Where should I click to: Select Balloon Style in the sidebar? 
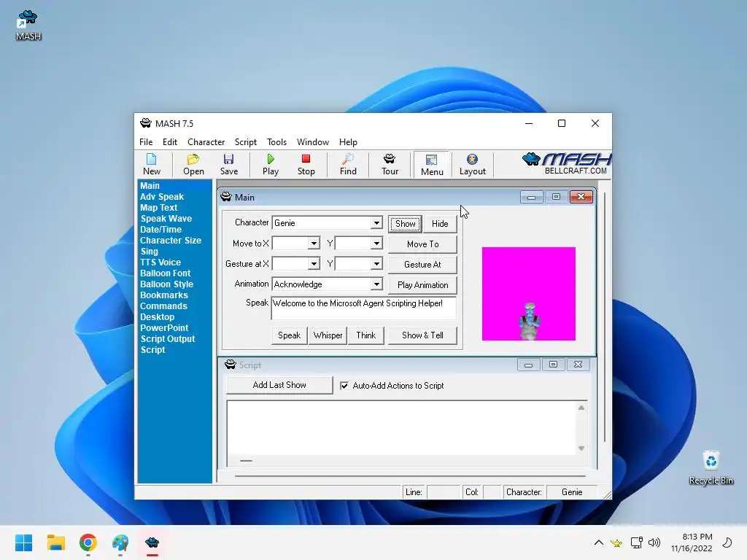click(166, 284)
